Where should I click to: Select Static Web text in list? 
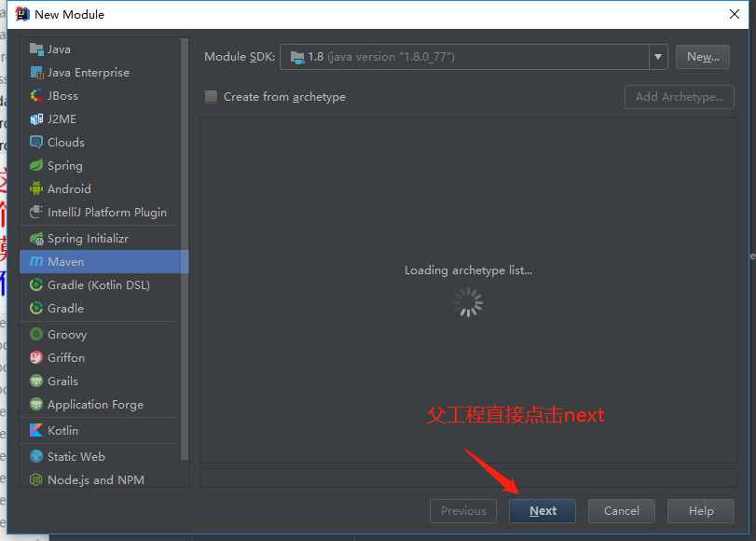pos(76,456)
